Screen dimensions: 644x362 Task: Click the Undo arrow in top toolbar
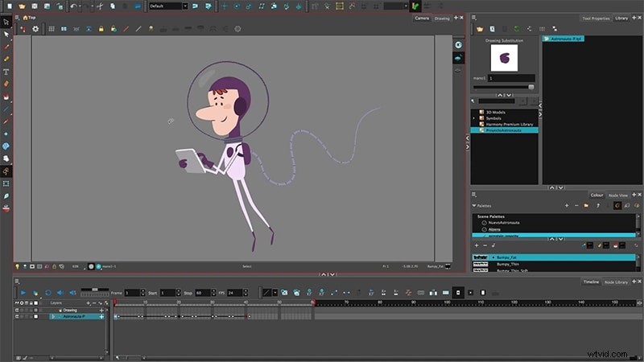point(75,6)
